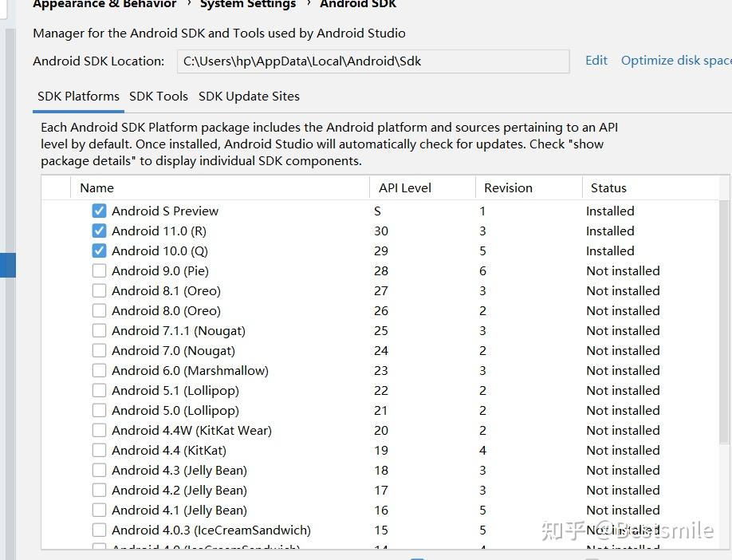
Task: Check the Android 7.1.1 (Nougat) checkbox
Action: click(99, 331)
